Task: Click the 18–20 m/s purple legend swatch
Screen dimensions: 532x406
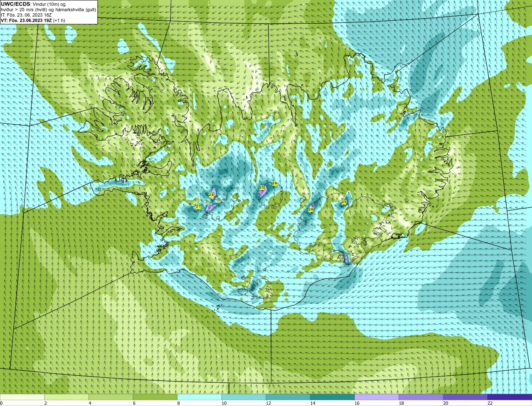Action: pyautogui.click(x=421, y=397)
